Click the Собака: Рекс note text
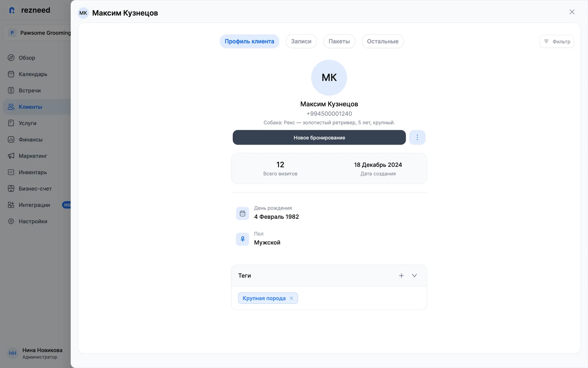Viewport: 588px width, 368px height. 329,123
